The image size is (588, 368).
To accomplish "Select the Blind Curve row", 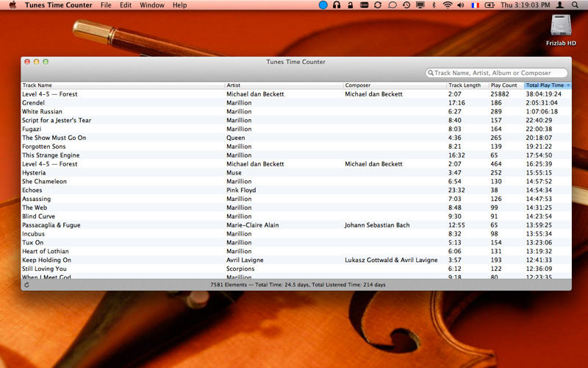I will 296,216.
